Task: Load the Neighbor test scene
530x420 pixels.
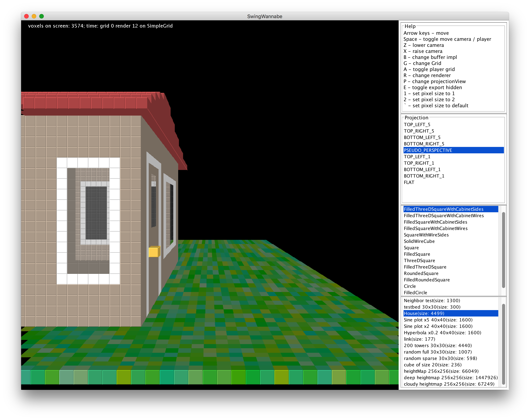Action: [x=451, y=300]
